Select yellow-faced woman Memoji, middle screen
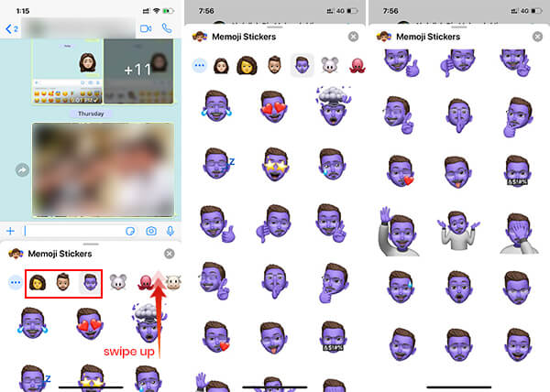550x392 pixels. [247, 66]
